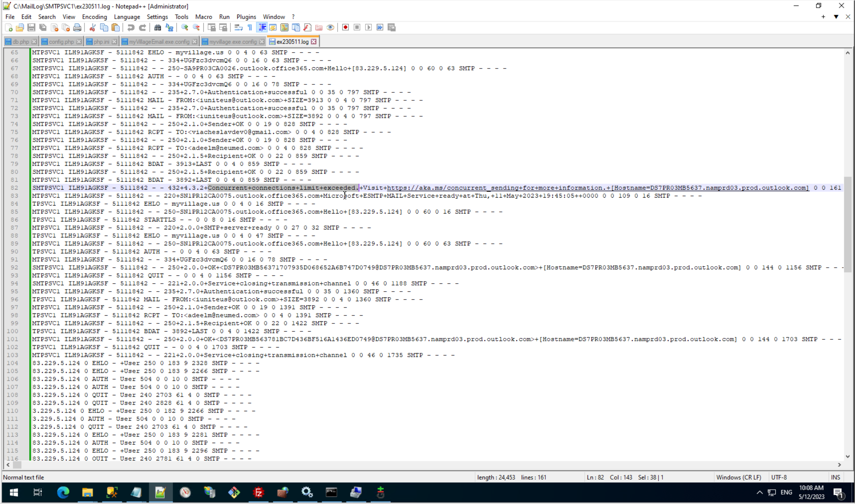Toggle Show All Characters (pilcrow) icon
855x504 pixels.
250,27
